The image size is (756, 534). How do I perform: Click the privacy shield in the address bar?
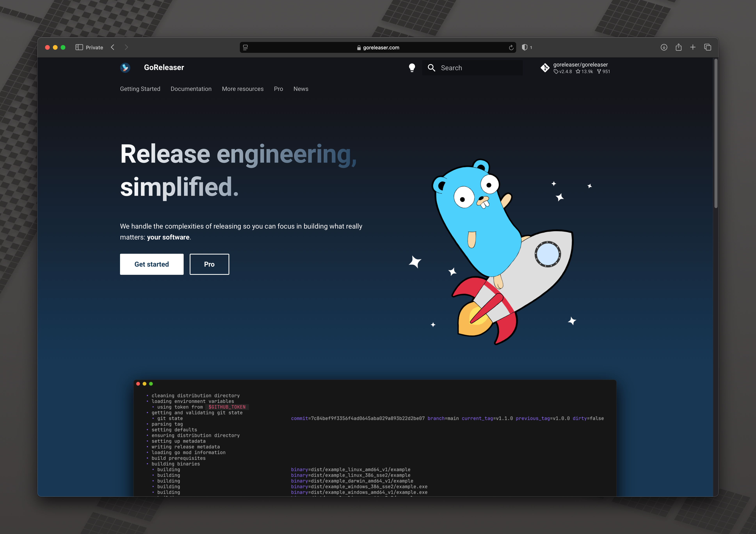(x=525, y=48)
